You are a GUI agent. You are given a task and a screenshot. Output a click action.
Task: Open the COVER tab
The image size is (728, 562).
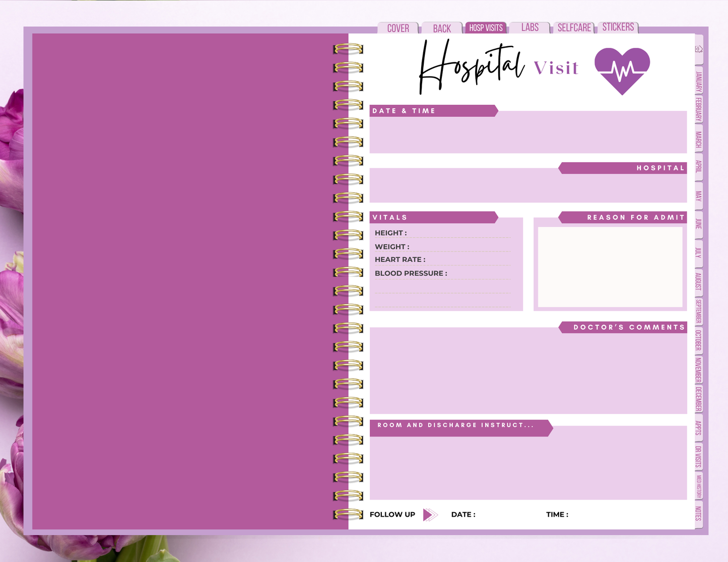tap(398, 28)
